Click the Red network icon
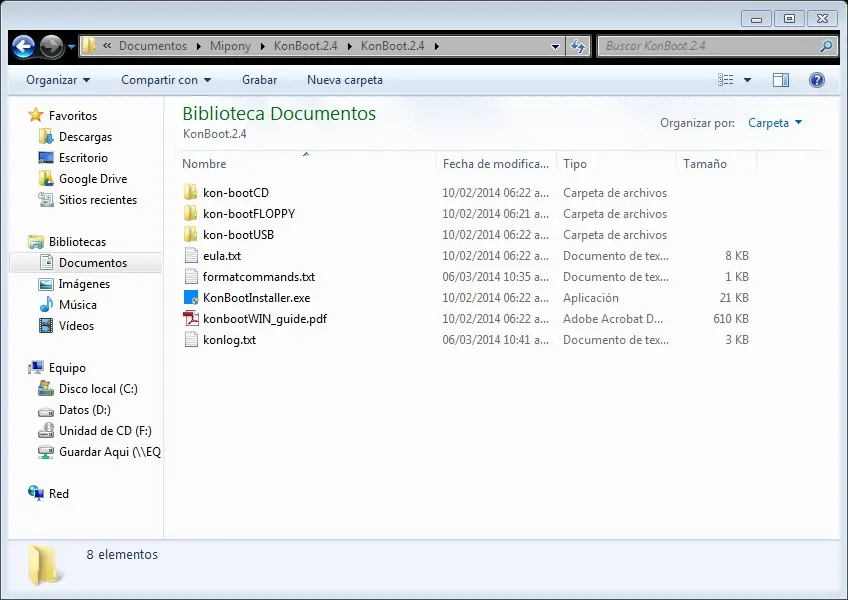Screen dimensions: 848x600 pos(36,493)
